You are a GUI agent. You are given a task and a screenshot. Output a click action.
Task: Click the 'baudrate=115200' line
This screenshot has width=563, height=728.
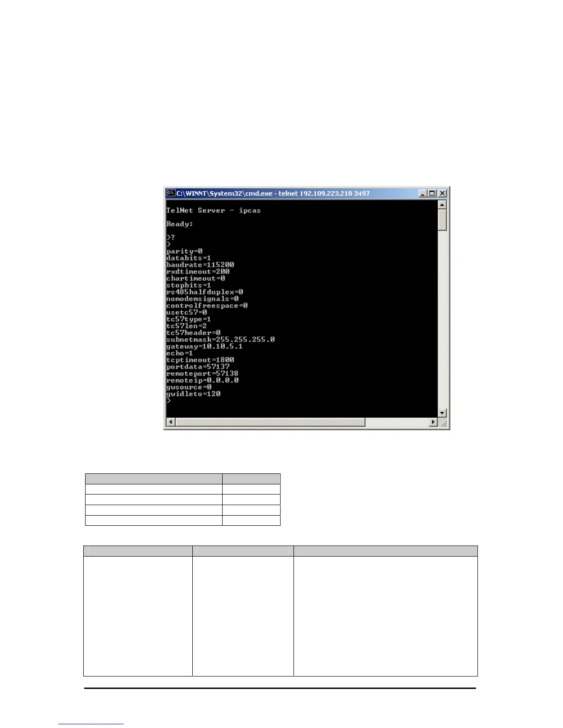[x=200, y=265]
